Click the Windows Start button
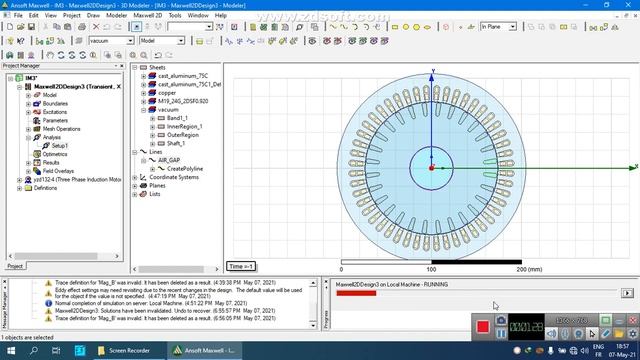Image resolution: width=640 pixels, height=360 pixels. click(x=11, y=351)
